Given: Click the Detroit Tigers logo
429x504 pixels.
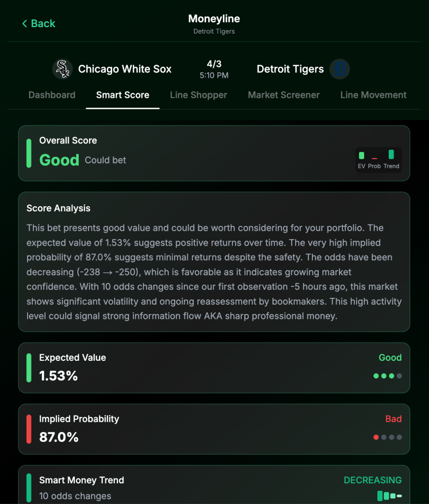Looking at the screenshot, I should 339,69.
